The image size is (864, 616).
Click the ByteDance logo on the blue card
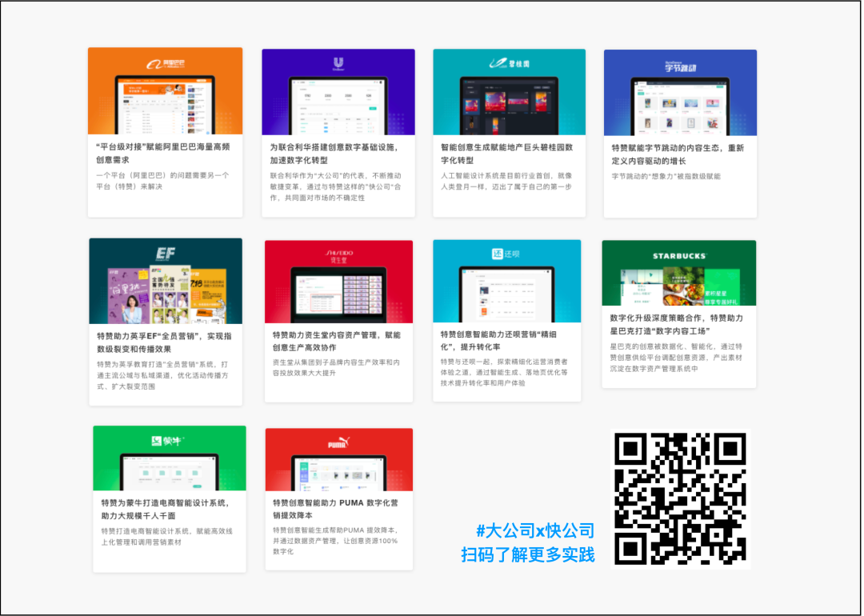(680, 65)
